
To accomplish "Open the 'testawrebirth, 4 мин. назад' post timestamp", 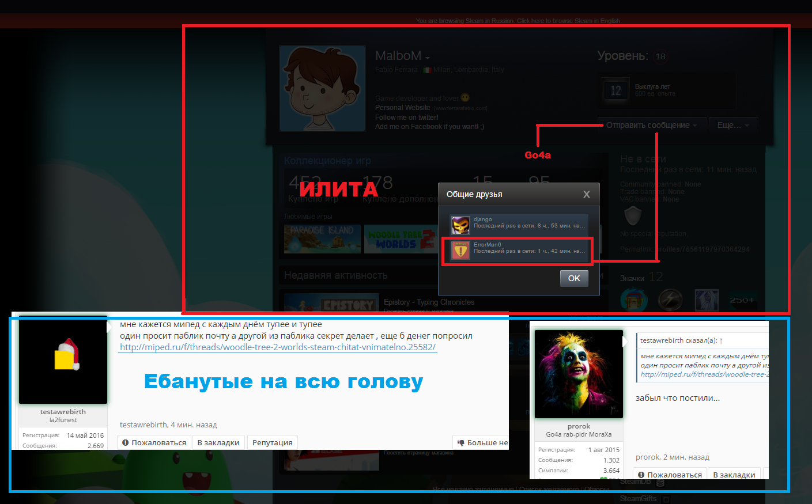I will point(168,425).
